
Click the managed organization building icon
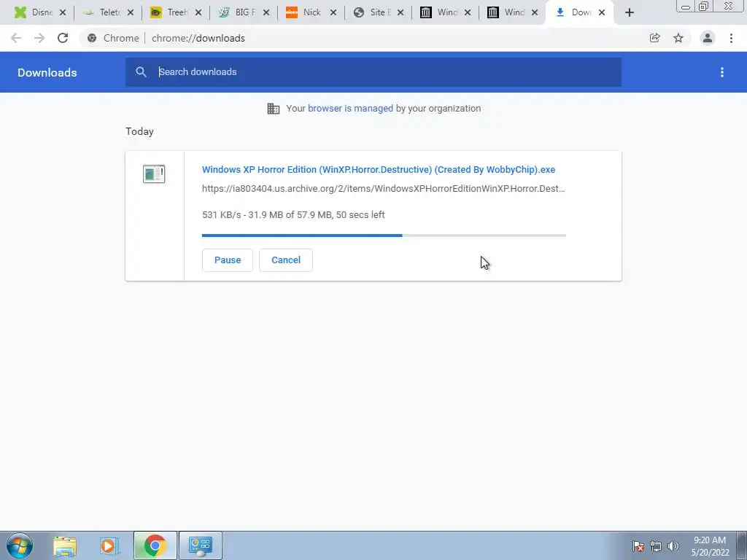pos(274,109)
